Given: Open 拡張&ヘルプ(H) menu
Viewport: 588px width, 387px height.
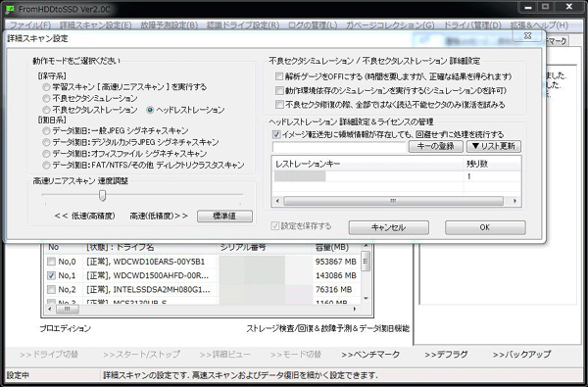Looking at the screenshot, I should (539, 25).
